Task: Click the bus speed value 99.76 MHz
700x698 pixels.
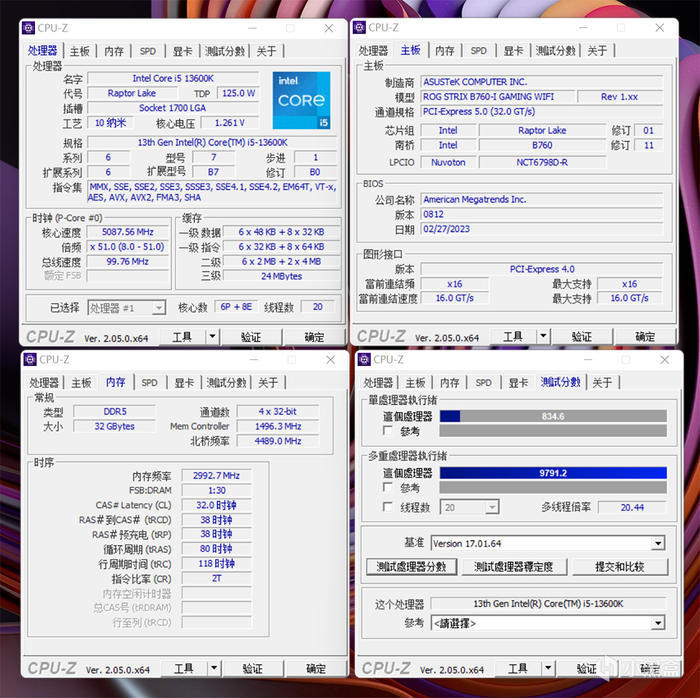Action: (x=128, y=262)
